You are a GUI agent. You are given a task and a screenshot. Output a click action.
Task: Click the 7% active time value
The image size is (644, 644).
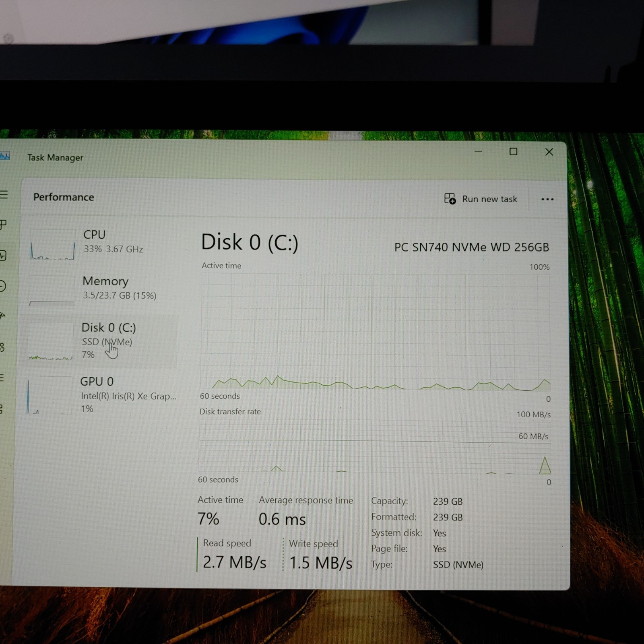pos(208,519)
